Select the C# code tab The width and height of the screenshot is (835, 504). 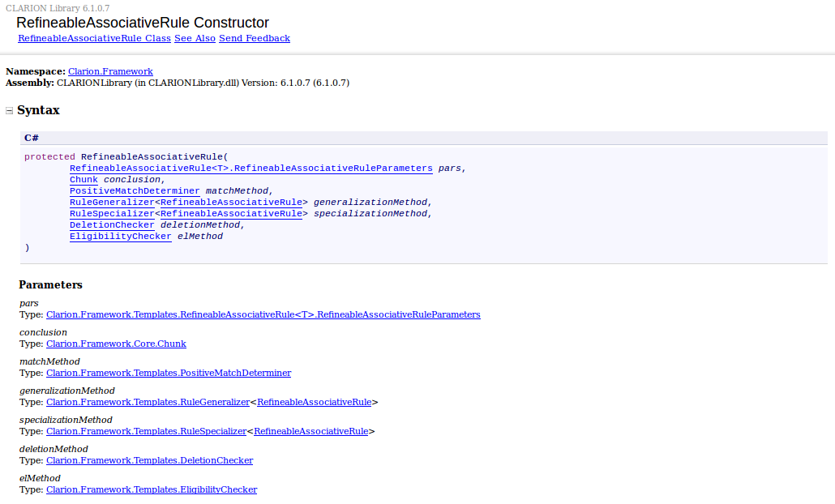point(32,138)
